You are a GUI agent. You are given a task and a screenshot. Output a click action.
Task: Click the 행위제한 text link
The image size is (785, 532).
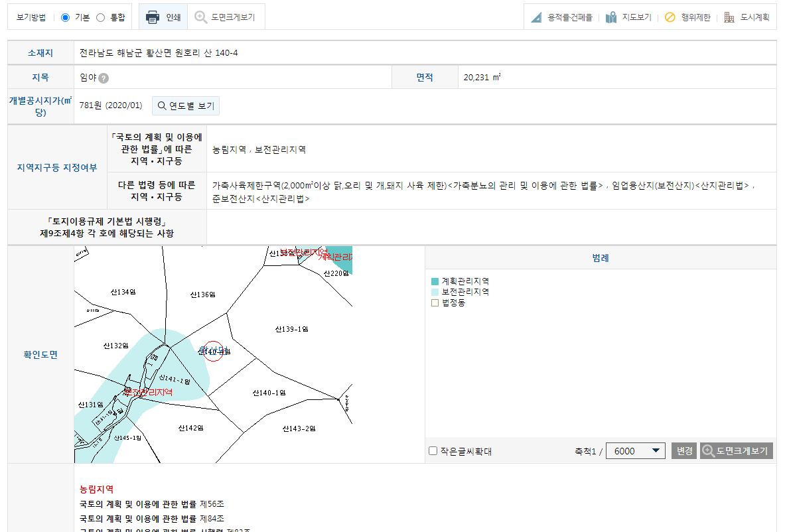(x=696, y=17)
